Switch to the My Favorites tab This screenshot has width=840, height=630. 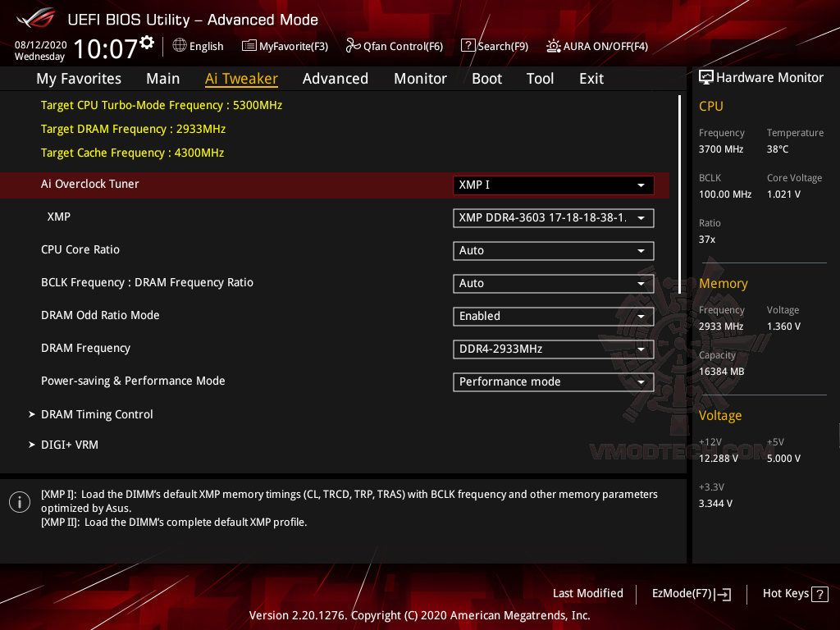pos(79,79)
